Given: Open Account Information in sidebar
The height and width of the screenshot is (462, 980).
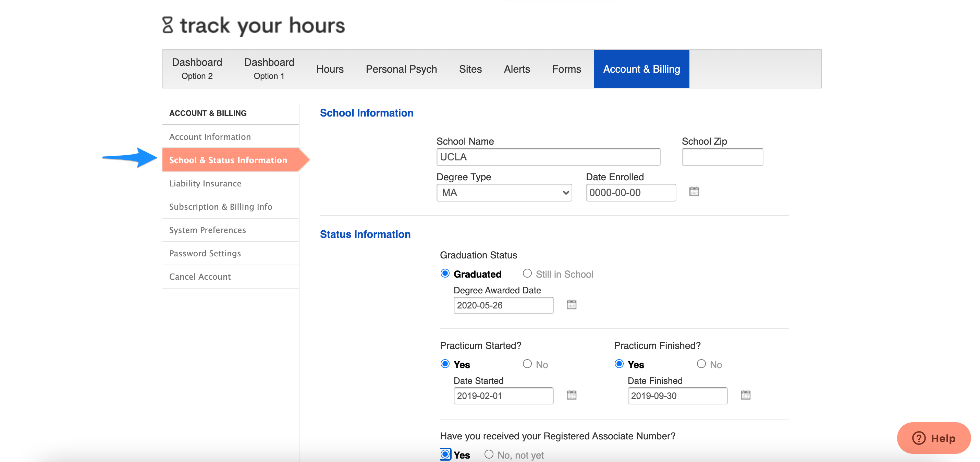Looking at the screenshot, I should click(x=231, y=137).
